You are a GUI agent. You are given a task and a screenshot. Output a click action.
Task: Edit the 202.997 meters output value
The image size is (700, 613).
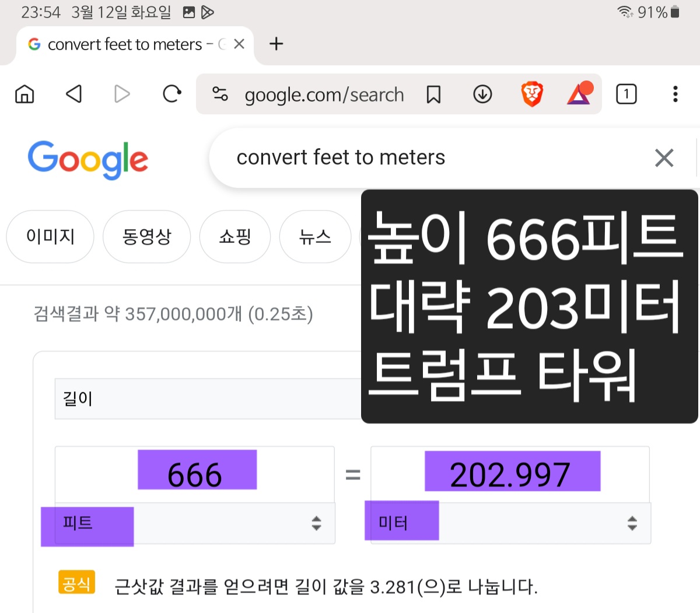510,474
